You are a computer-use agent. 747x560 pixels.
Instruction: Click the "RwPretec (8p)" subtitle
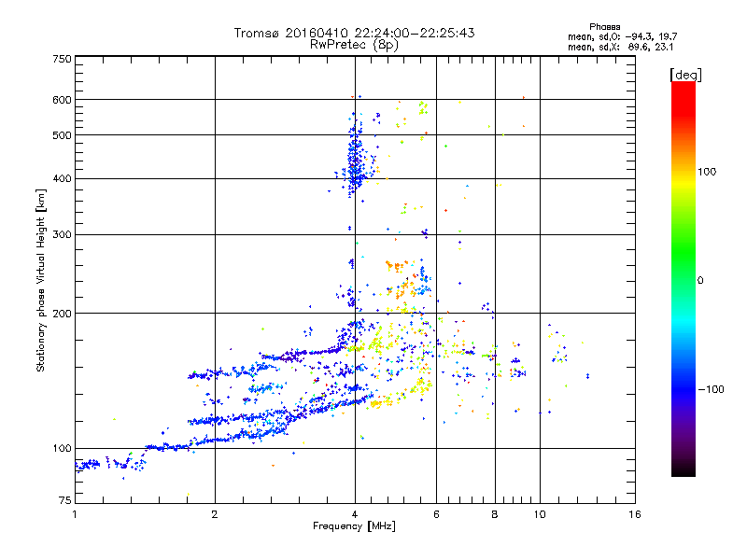tap(354, 44)
